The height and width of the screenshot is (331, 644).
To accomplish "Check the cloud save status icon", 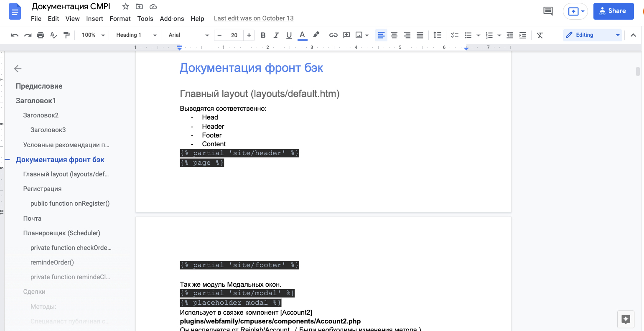I will pyautogui.click(x=153, y=6).
